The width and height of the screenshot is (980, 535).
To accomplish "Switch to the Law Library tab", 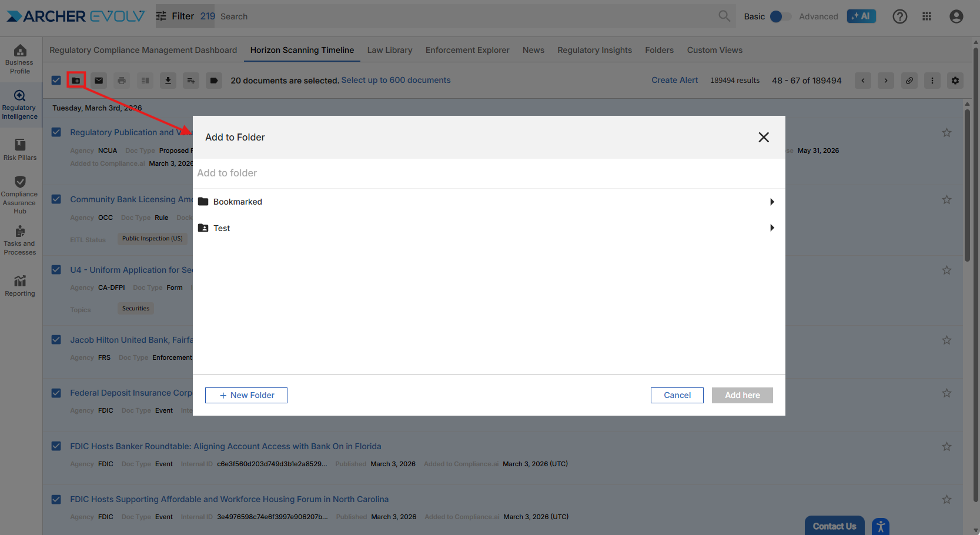I will pyautogui.click(x=389, y=50).
